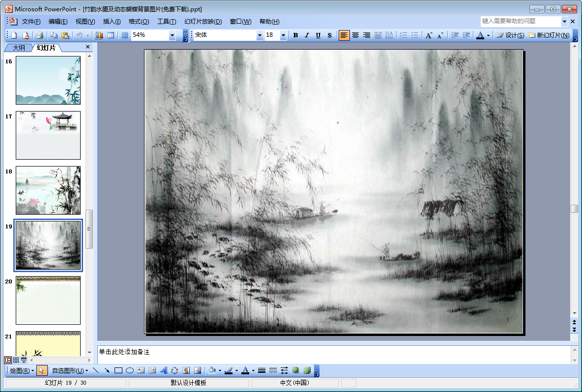Insert a vertical text box
582x392 pixels.
(152, 370)
